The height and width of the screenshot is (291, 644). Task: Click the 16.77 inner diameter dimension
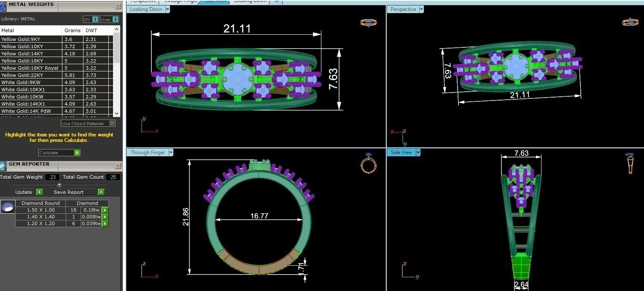pos(259,216)
